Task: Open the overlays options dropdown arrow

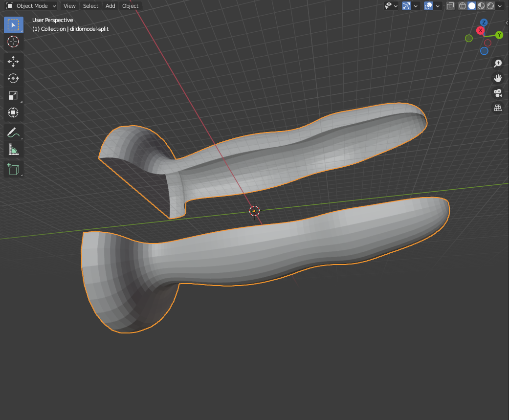Action: tap(438, 6)
